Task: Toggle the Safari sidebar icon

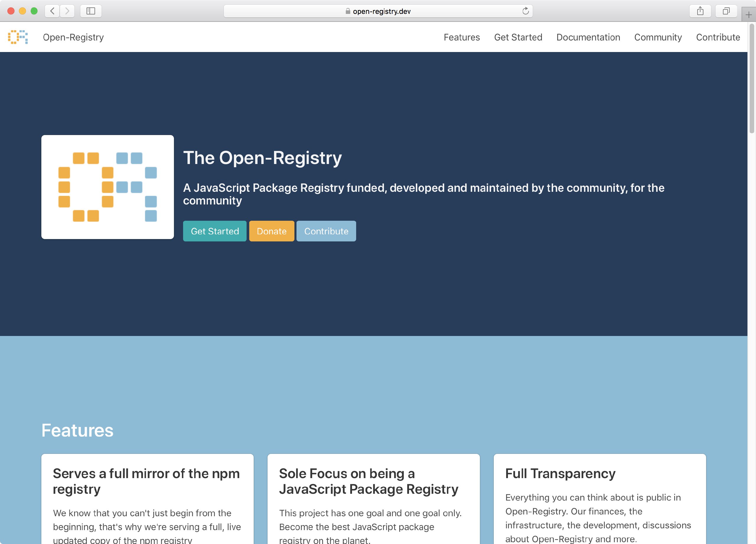Action: (91, 11)
